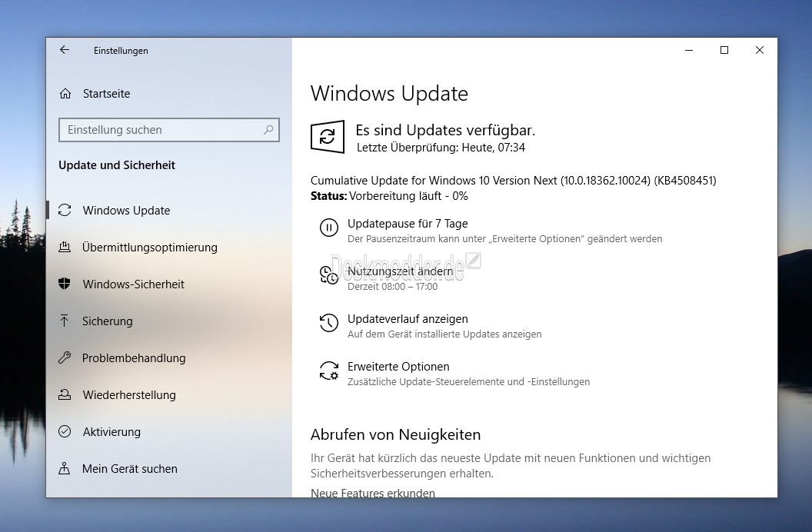
Task: Click the locator icon for Mein Gerät suchen
Action: [65, 468]
